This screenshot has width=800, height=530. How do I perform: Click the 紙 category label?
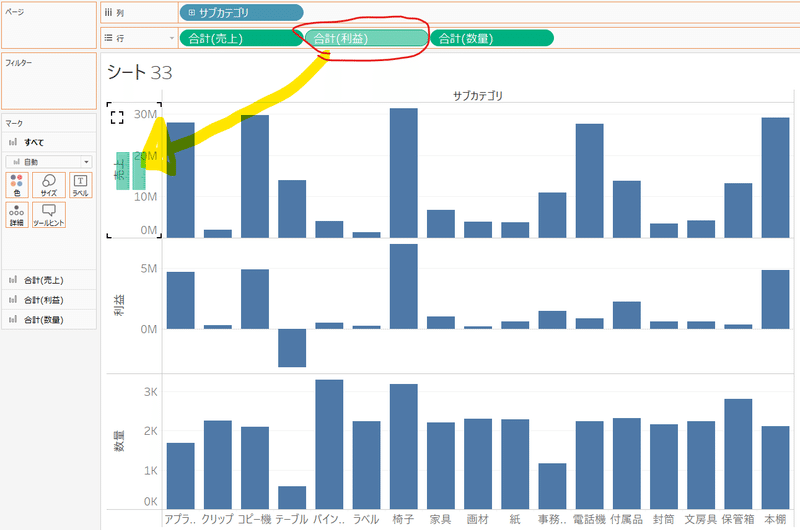(x=515, y=519)
